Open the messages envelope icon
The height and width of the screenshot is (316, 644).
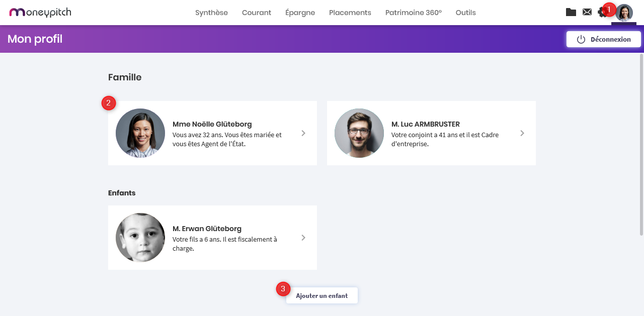coord(587,12)
